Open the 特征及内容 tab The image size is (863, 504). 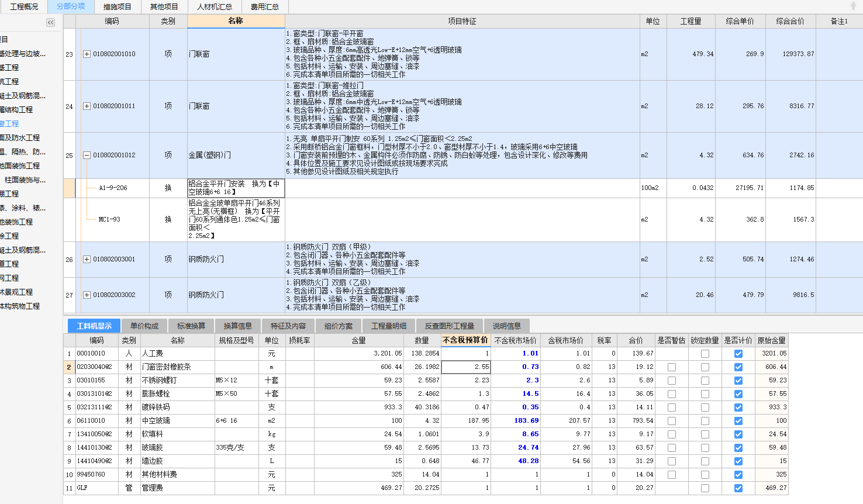288,326
